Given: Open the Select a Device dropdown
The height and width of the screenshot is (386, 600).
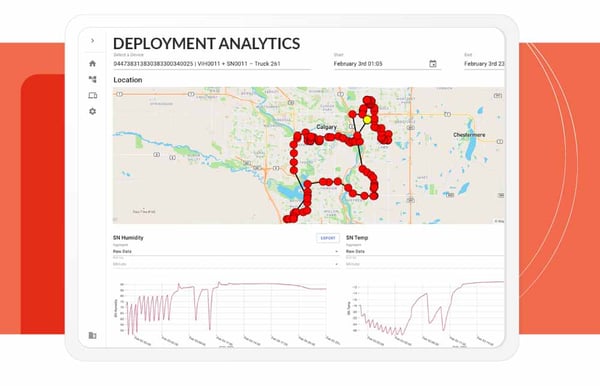Looking at the screenshot, I should click(x=212, y=64).
